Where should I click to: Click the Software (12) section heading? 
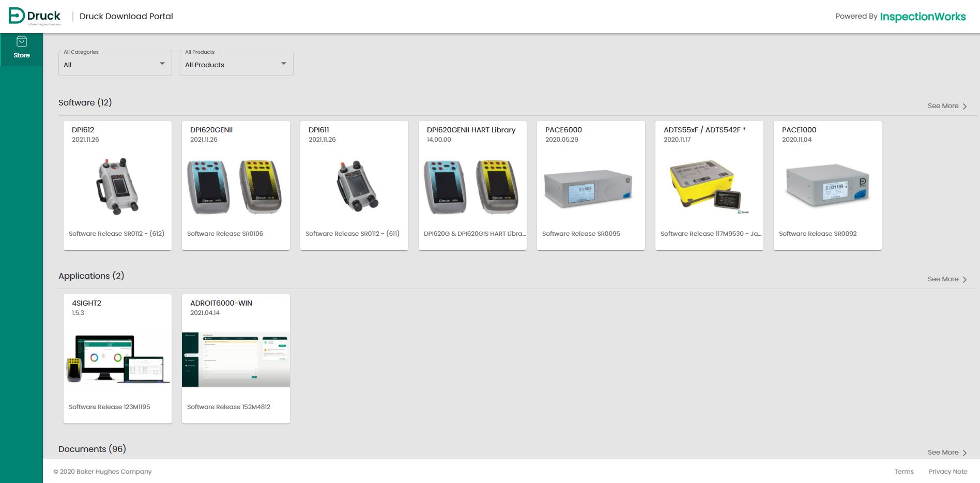pyautogui.click(x=85, y=102)
